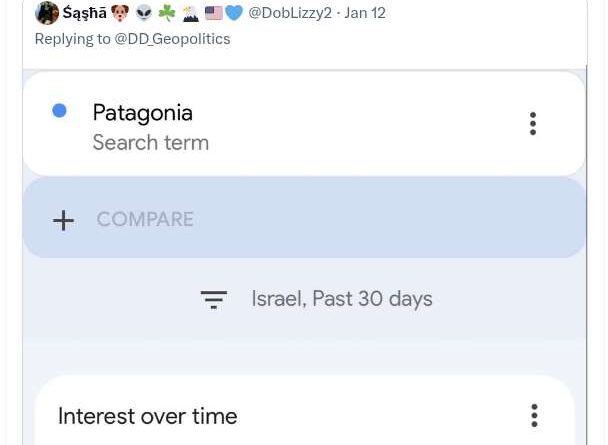Viewport: 608px width, 445px height.
Task: Change the Israel, Past 30 days filter
Action: click(x=341, y=299)
